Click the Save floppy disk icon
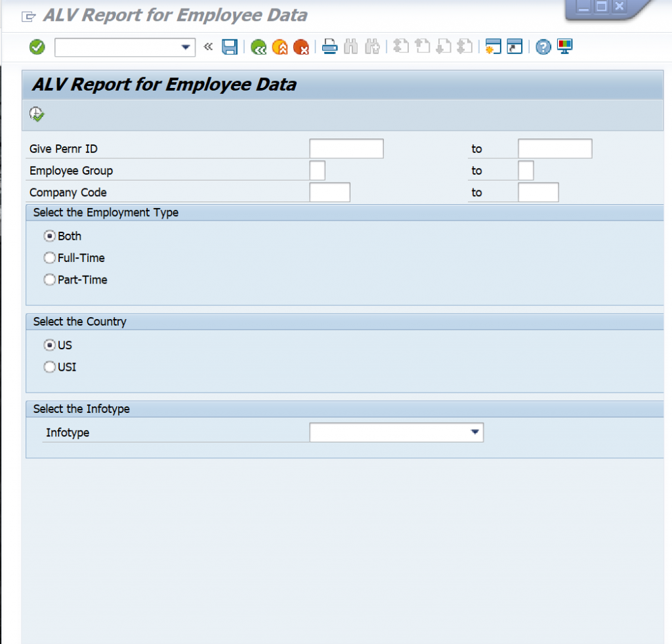 [x=230, y=47]
